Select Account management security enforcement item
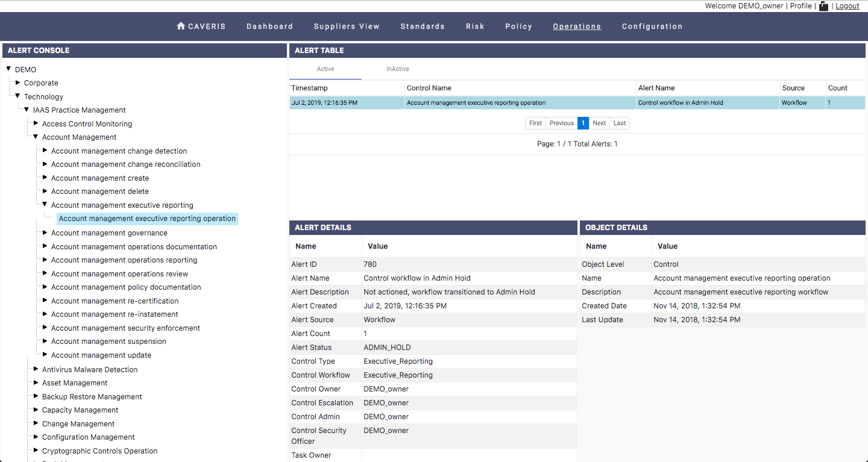Viewport: 868px width, 462px height. coord(125,328)
